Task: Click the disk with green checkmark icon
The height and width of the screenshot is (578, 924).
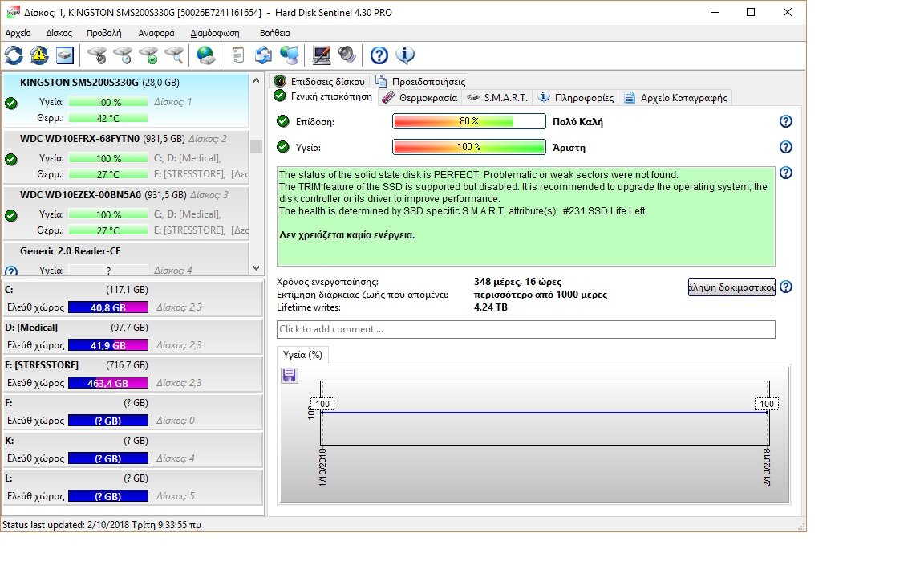Action: [x=148, y=55]
